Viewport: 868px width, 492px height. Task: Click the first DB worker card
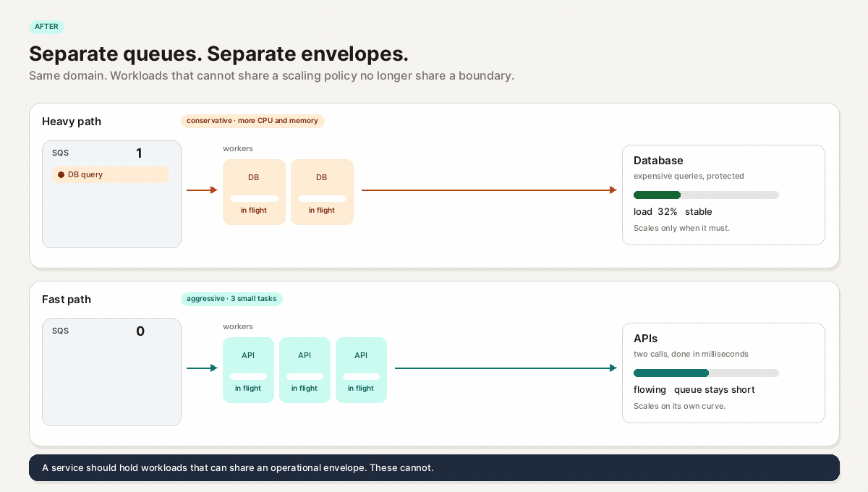254,192
